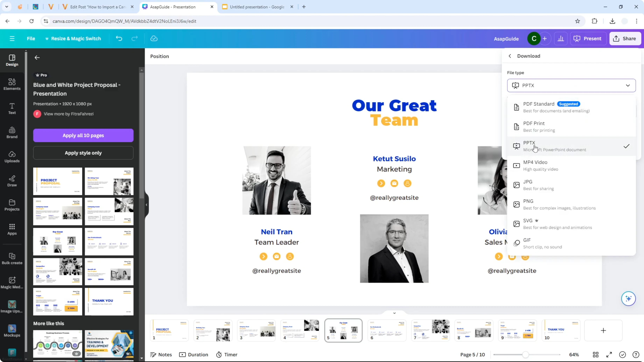Image resolution: width=644 pixels, height=362 pixels.
Task: Click Apply all 10 pages button
Action: click(x=83, y=135)
